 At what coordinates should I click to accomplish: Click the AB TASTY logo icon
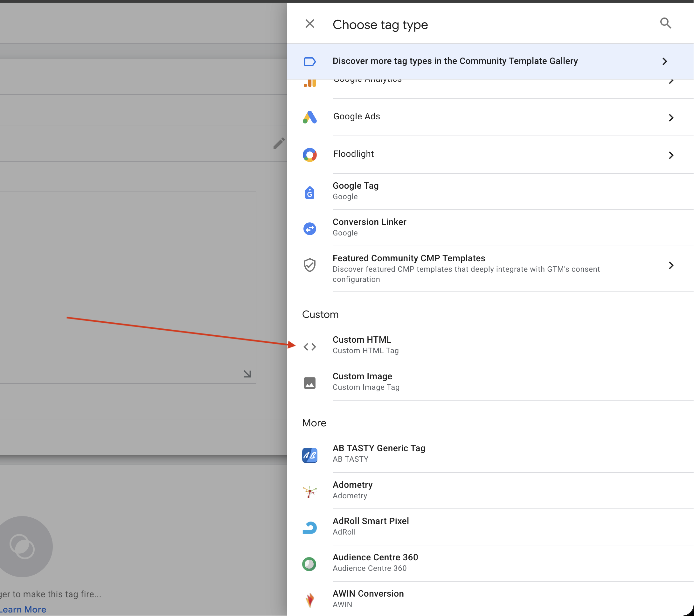click(x=310, y=455)
